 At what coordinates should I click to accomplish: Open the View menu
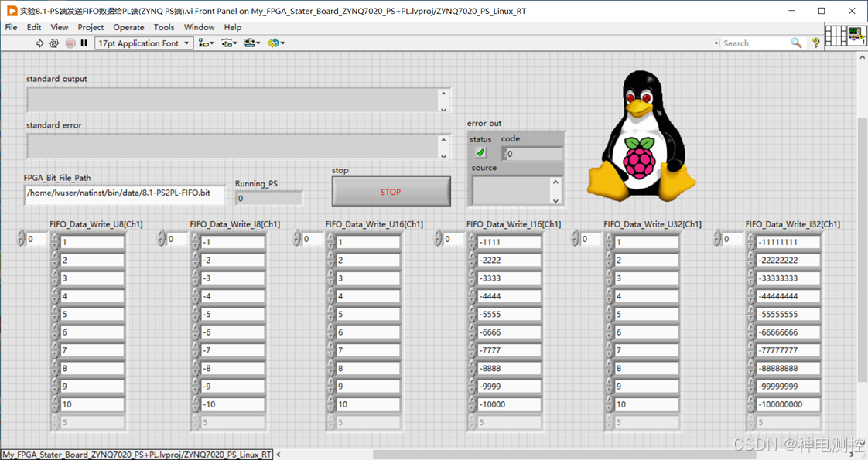pos(60,27)
